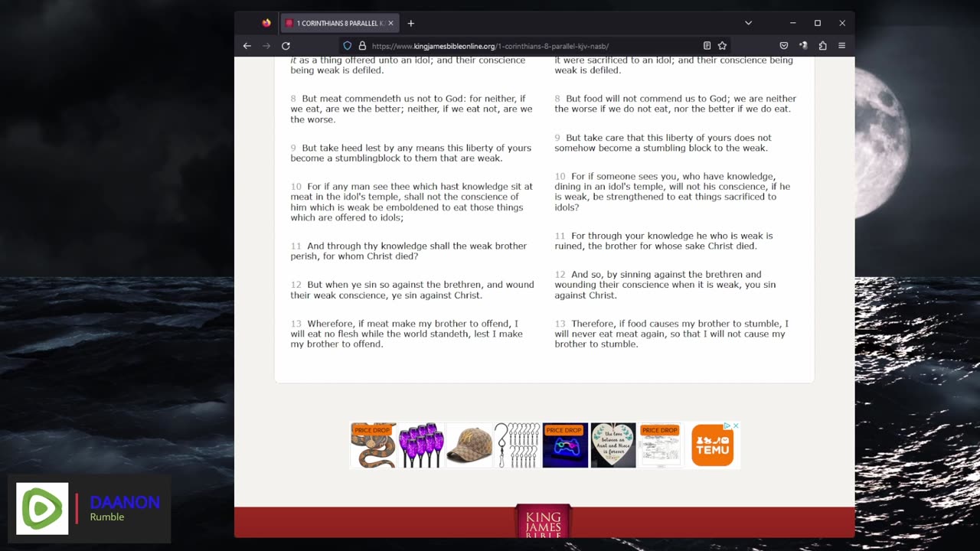Minimize the Firefox window
Image resolution: width=980 pixels, height=551 pixels.
tap(793, 23)
